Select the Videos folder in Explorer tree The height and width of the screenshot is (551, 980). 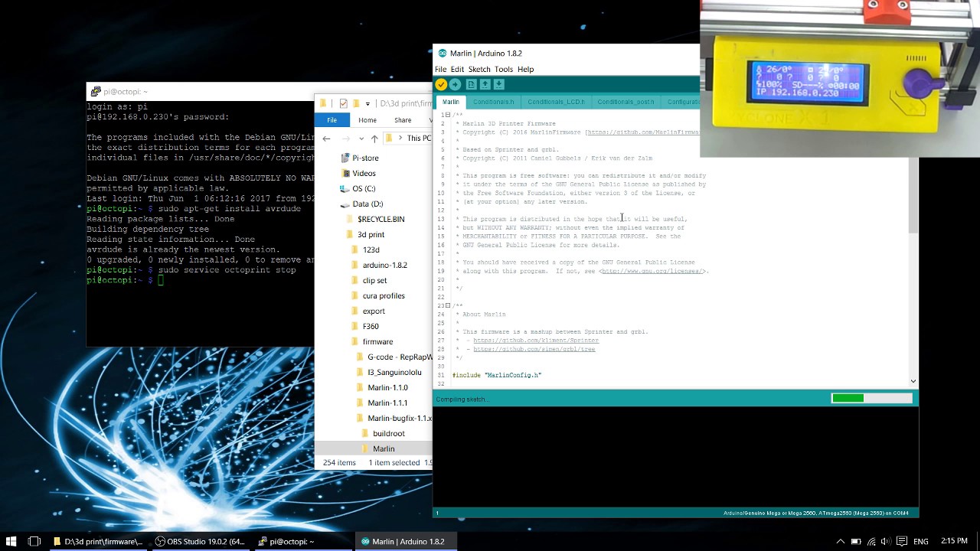click(x=364, y=173)
